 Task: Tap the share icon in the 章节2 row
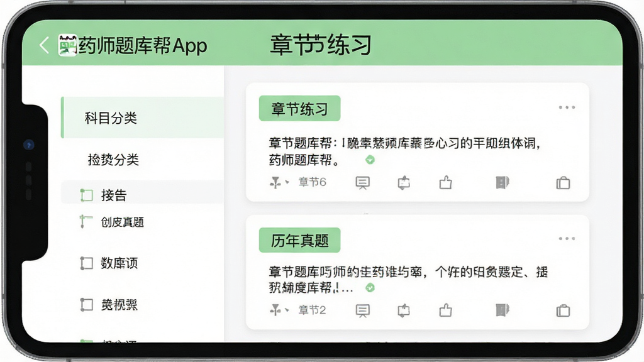404,310
